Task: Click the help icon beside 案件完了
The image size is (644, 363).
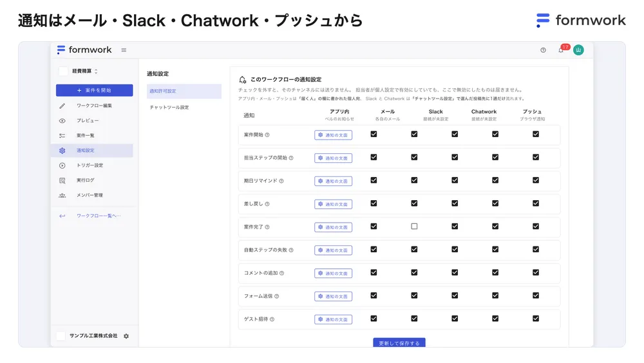Action: pyautogui.click(x=267, y=227)
